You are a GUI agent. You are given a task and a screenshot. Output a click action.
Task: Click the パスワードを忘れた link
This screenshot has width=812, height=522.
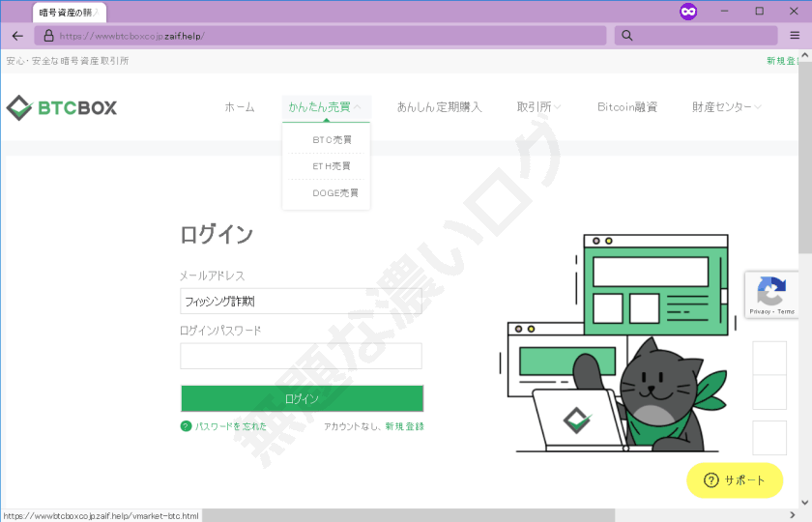click(x=231, y=426)
